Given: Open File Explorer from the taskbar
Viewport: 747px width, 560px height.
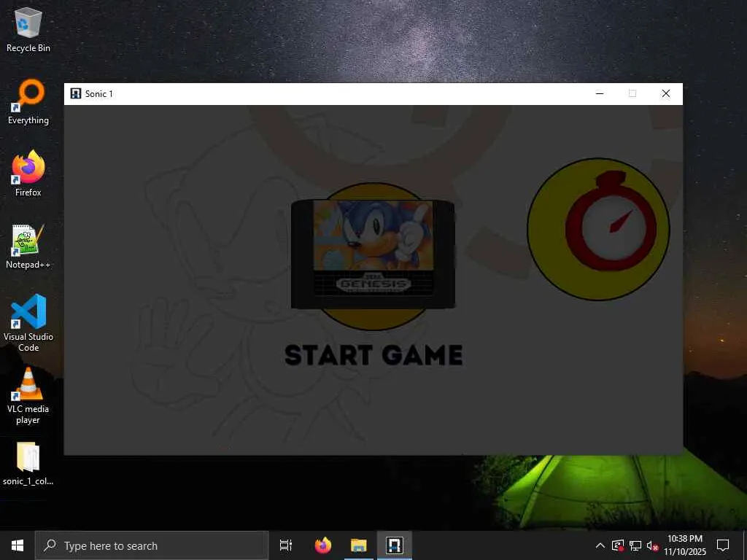Looking at the screenshot, I should [359, 545].
